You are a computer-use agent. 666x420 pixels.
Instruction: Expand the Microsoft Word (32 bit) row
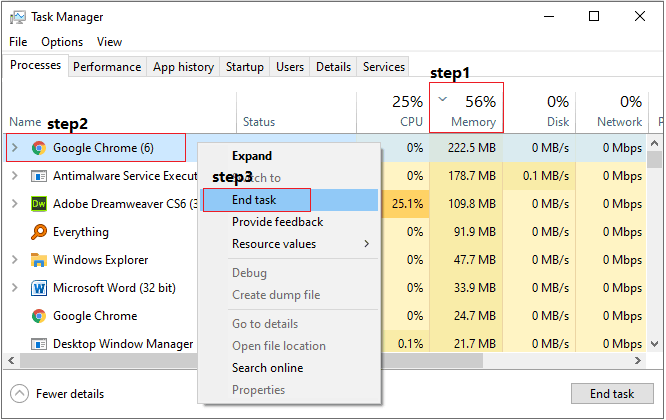[15, 288]
